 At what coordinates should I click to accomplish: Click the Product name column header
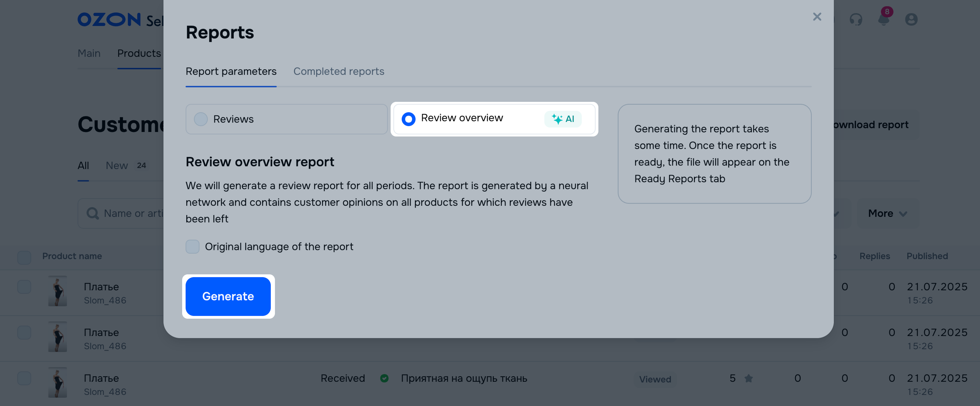(x=72, y=256)
